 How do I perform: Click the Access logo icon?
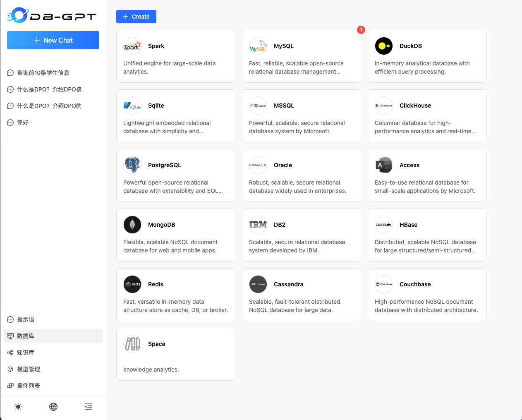click(384, 165)
